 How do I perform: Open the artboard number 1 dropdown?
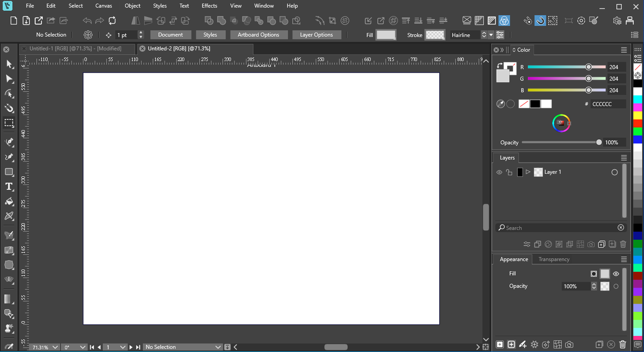(123, 347)
